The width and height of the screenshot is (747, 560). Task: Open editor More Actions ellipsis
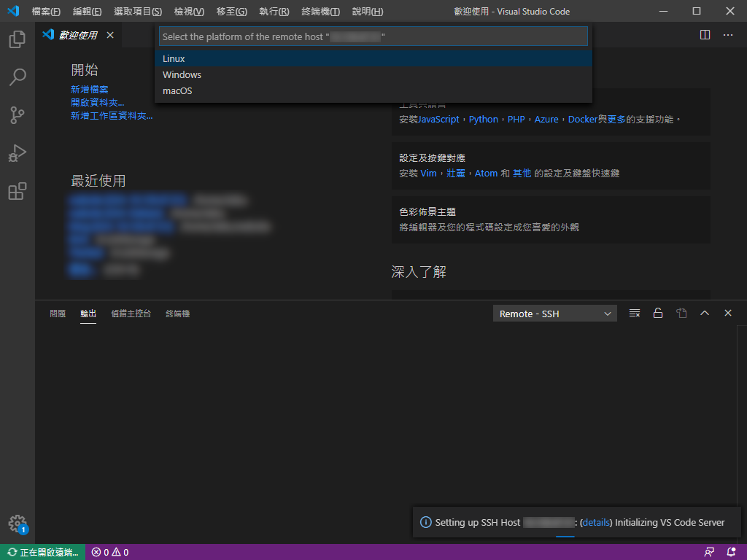[728, 35]
